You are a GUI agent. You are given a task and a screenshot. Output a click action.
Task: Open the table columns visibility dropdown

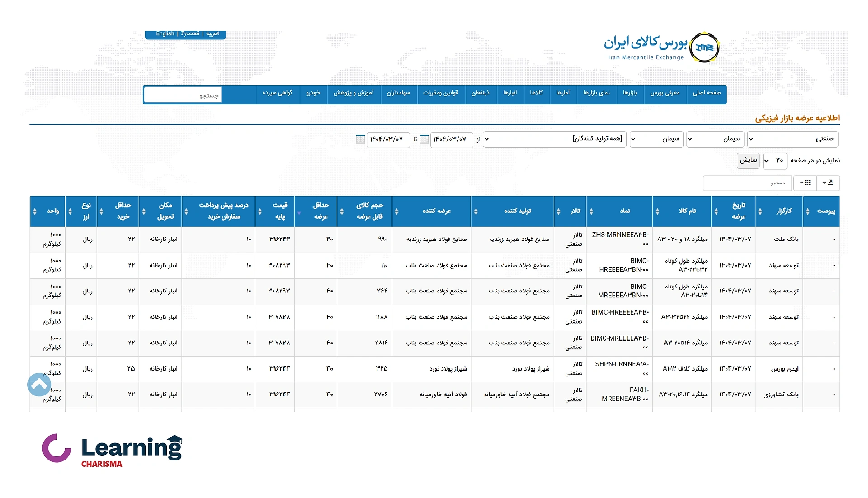tap(805, 183)
